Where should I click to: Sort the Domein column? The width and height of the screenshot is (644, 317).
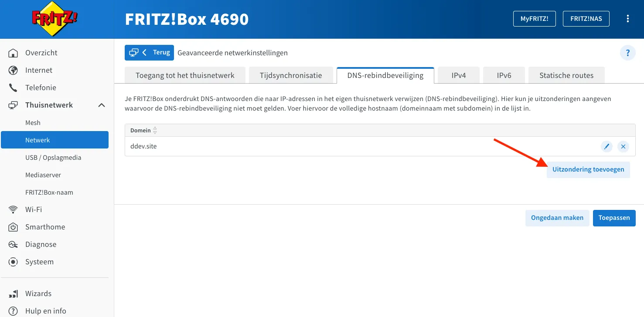[x=155, y=131]
